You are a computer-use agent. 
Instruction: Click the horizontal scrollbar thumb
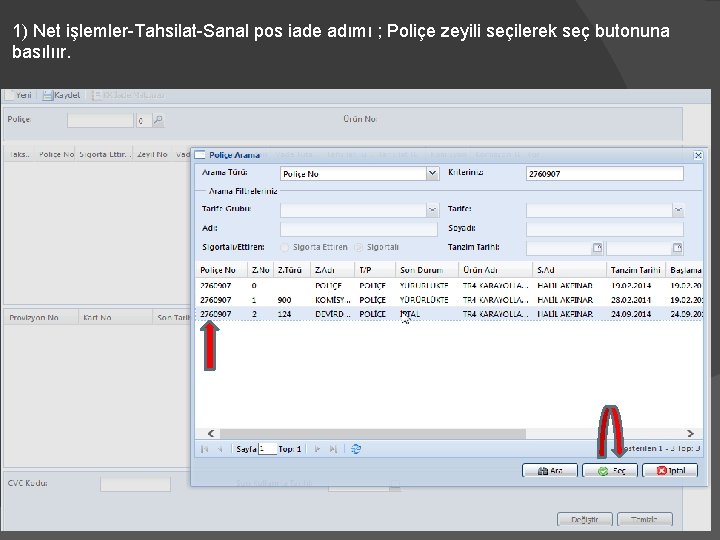click(372, 433)
